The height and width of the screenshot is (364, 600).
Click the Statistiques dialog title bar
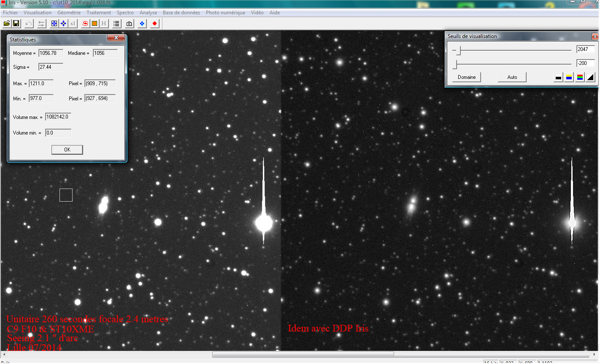click(x=58, y=39)
